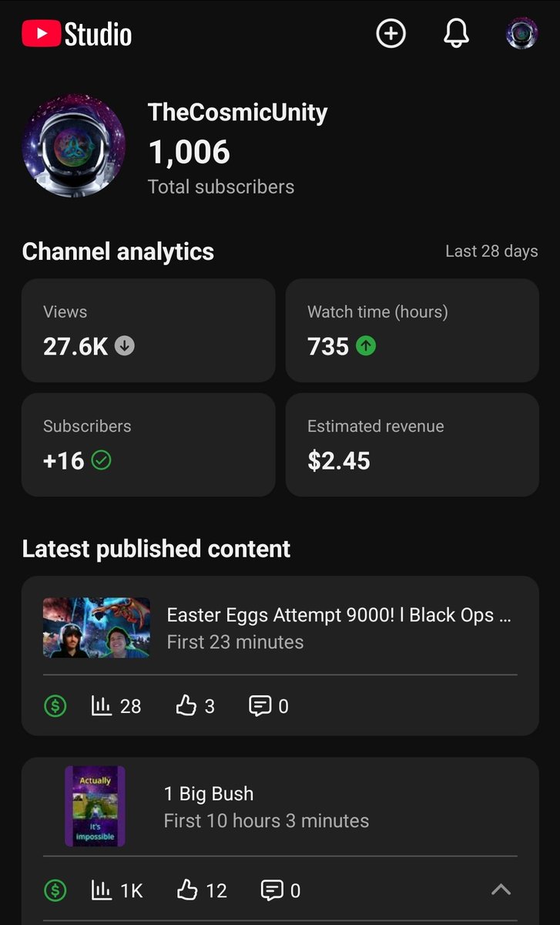Tap comments icon on Easter Eggs video
The width and height of the screenshot is (560, 925).
point(260,705)
